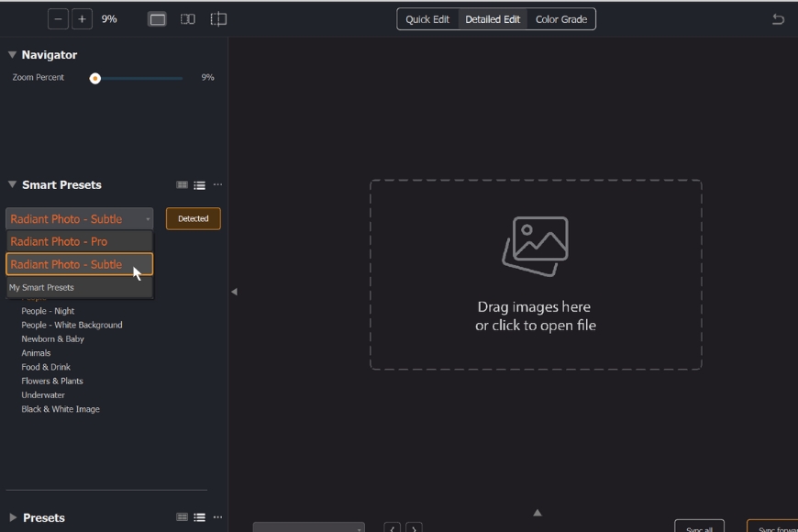The height and width of the screenshot is (532, 798).
Task: Click the Drag images here drop zone text
Action: (536, 316)
